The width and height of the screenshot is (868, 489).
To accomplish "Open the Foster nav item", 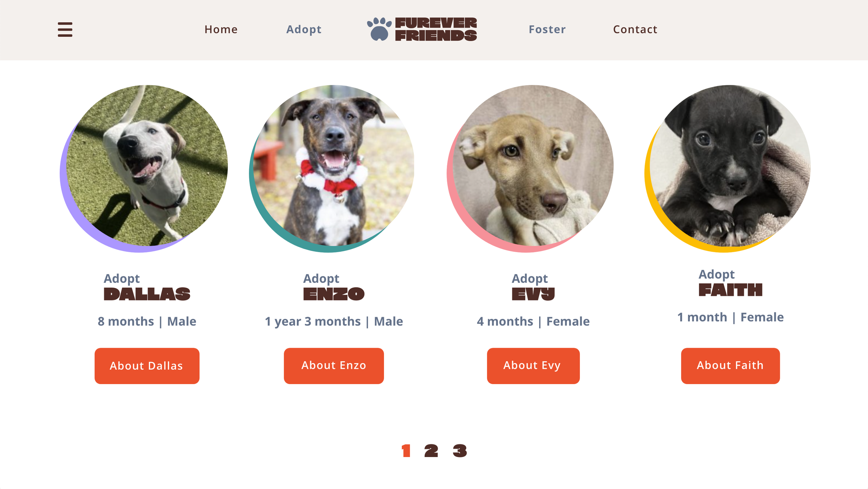I will (x=547, y=30).
